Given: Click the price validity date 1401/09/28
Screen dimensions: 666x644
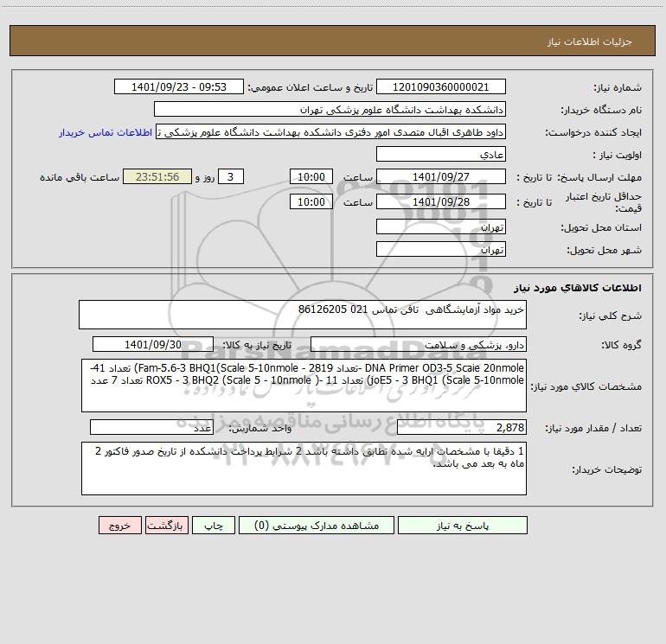Looking at the screenshot, I should tap(441, 201).
